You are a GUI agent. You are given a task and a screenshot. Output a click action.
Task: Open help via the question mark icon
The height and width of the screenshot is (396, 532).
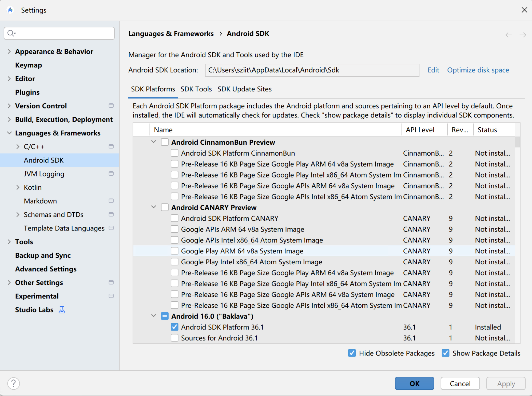click(13, 383)
